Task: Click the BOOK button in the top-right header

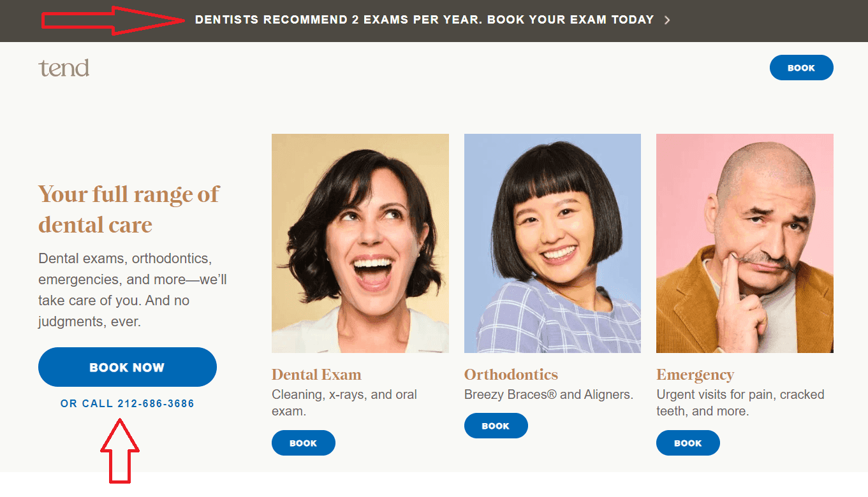Action: [x=801, y=67]
